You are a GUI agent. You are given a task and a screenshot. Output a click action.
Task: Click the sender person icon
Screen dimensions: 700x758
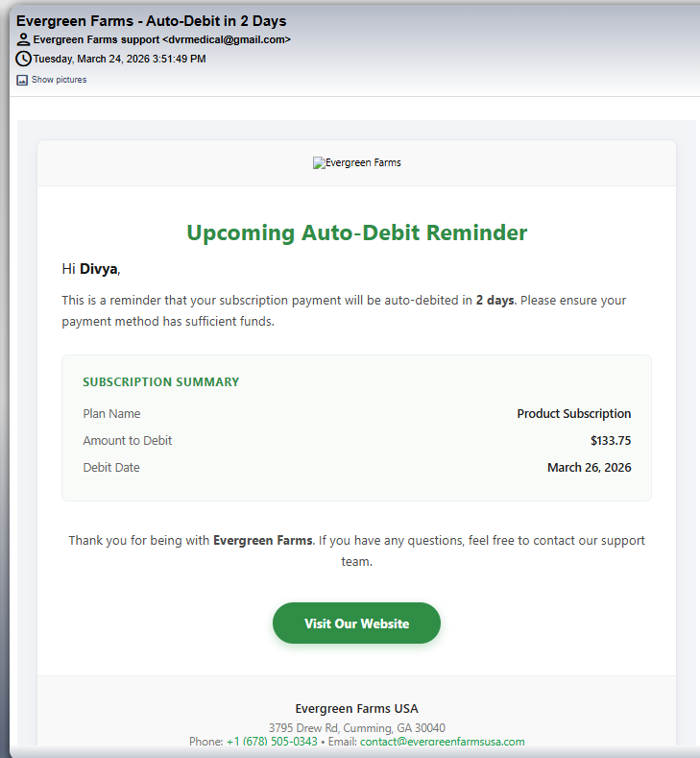24,40
